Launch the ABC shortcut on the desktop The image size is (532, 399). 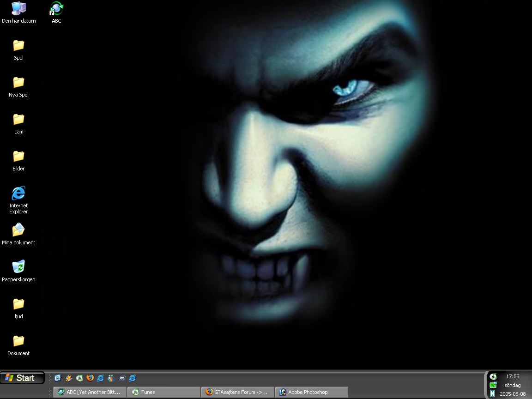click(x=56, y=9)
